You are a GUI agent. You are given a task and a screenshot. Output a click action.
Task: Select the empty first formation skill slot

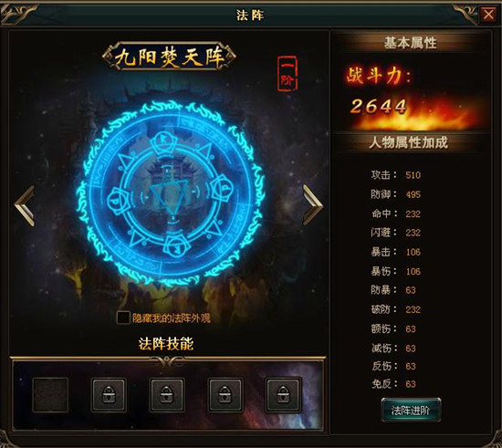50,395
